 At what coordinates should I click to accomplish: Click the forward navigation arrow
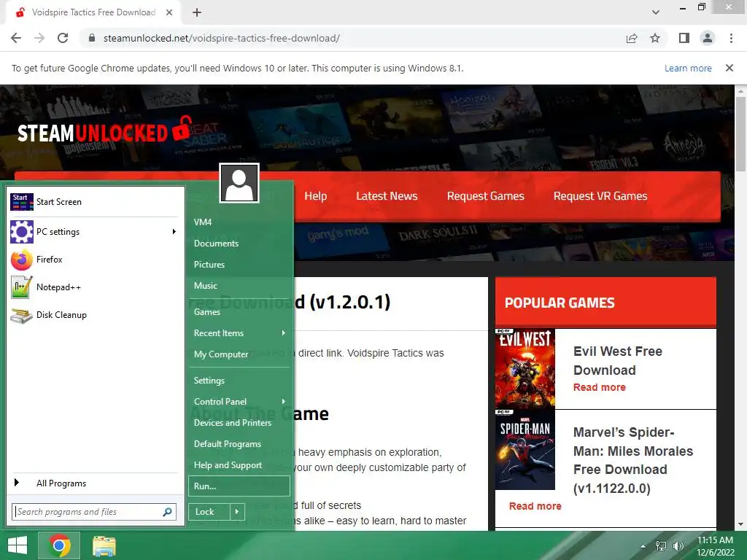point(39,38)
